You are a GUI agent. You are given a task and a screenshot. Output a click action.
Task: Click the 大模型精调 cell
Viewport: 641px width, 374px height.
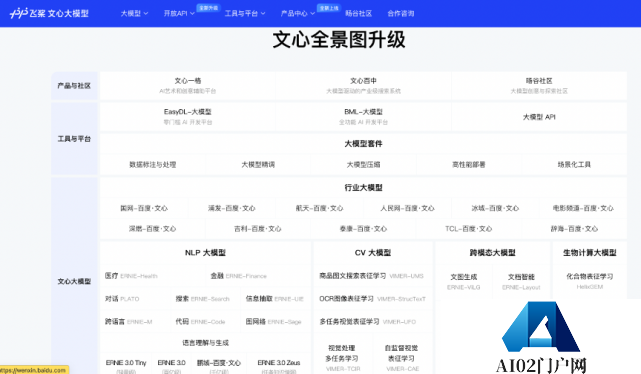(x=258, y=165)
